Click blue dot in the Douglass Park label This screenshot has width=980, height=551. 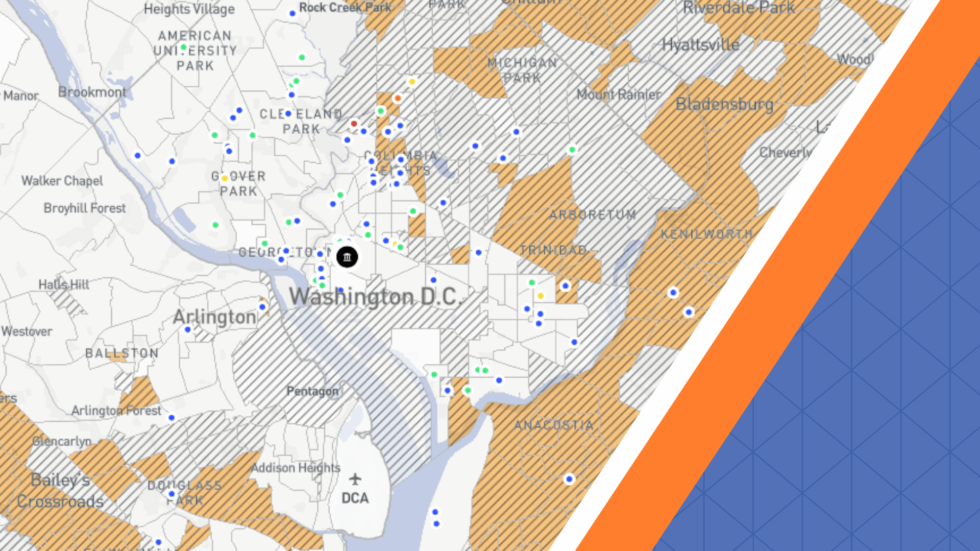click(x=171, y=494)
